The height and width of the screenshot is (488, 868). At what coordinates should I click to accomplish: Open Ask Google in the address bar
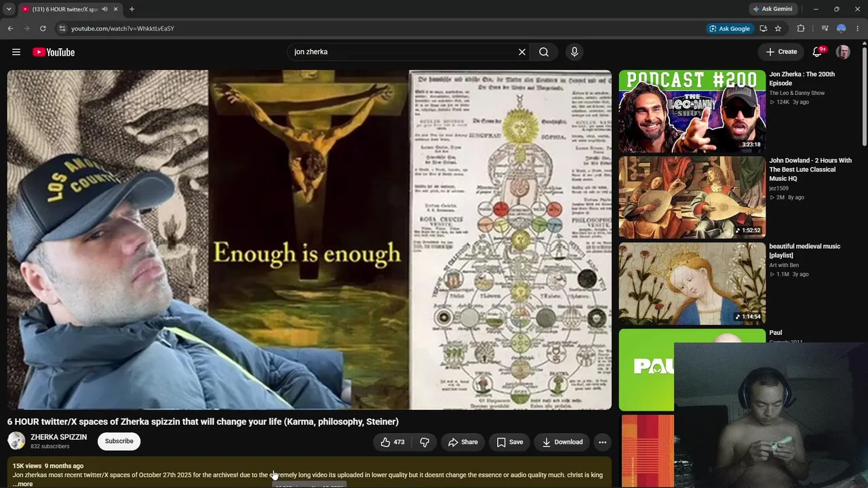click(729, 28)
